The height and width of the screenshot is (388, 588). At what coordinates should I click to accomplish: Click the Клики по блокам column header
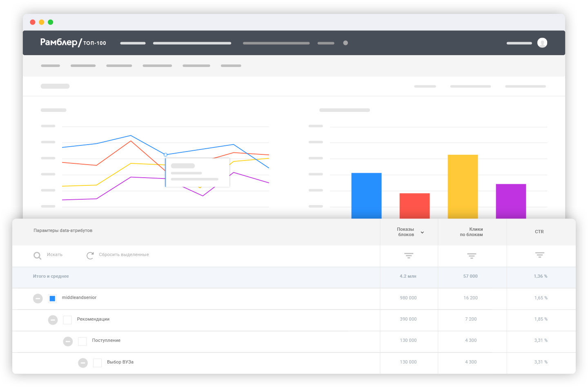click(472, 232)
